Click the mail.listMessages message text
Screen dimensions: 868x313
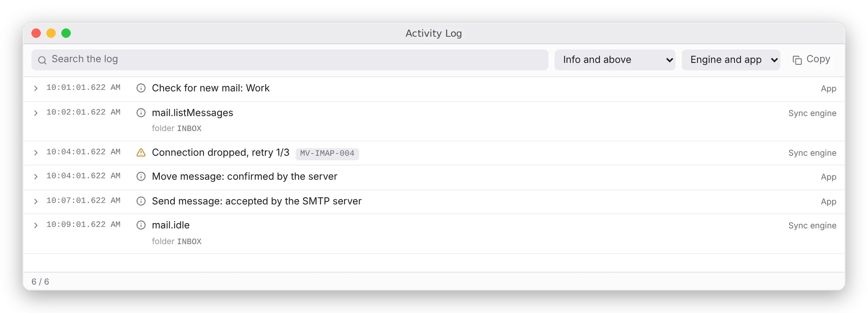pos(192,113)
